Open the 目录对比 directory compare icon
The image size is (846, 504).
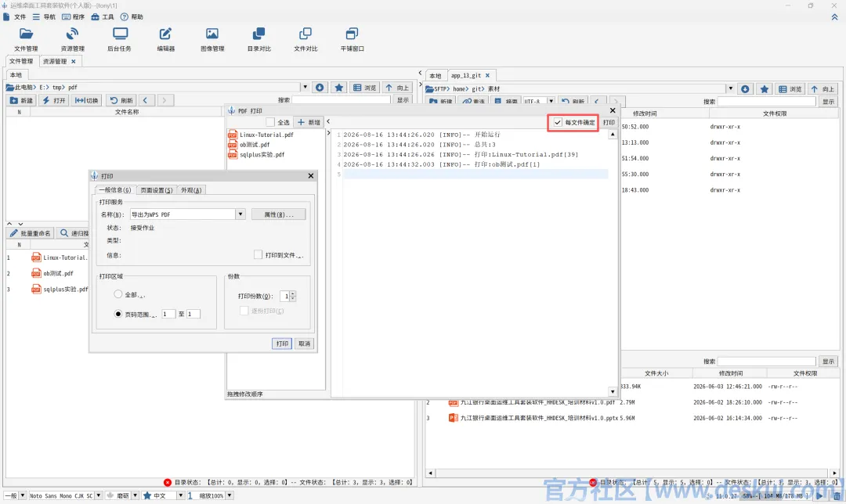coord(259,39)
